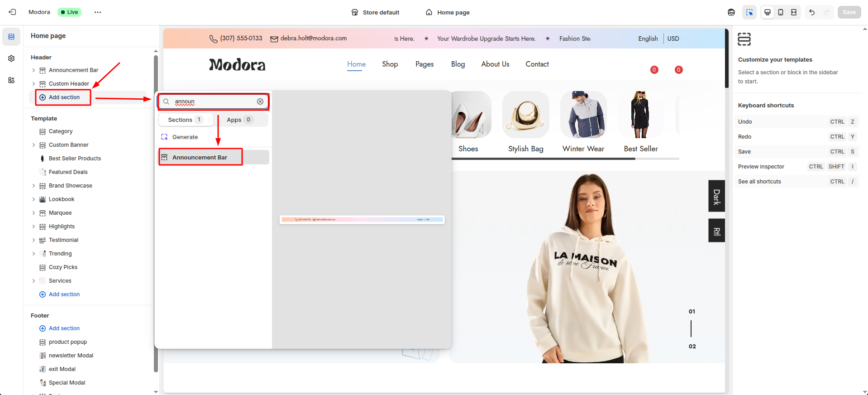
Task: Click the Best Seller Products section icon
Action: pos(43,159)
